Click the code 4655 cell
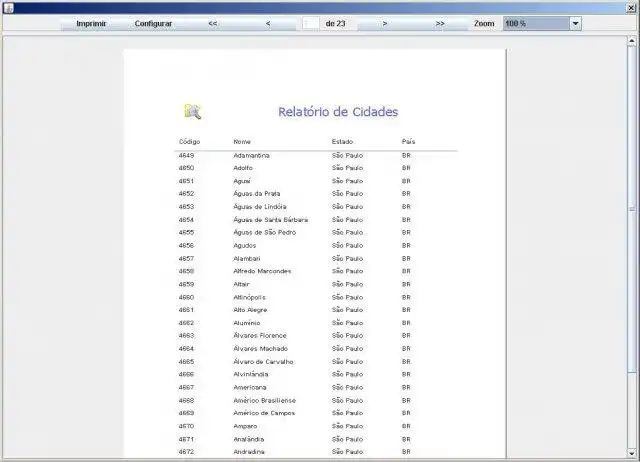 pos(186,232)
